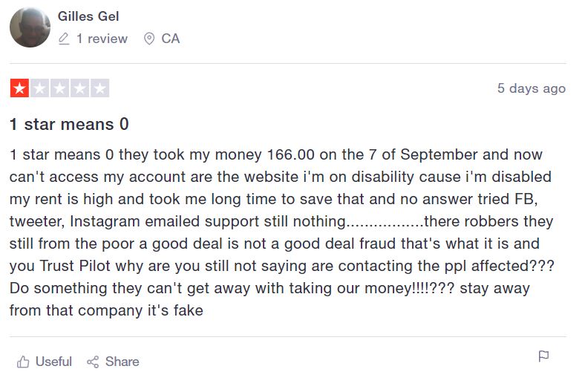Click the CA country label
The height and width of the screenshot is (392, 588).
171,39
